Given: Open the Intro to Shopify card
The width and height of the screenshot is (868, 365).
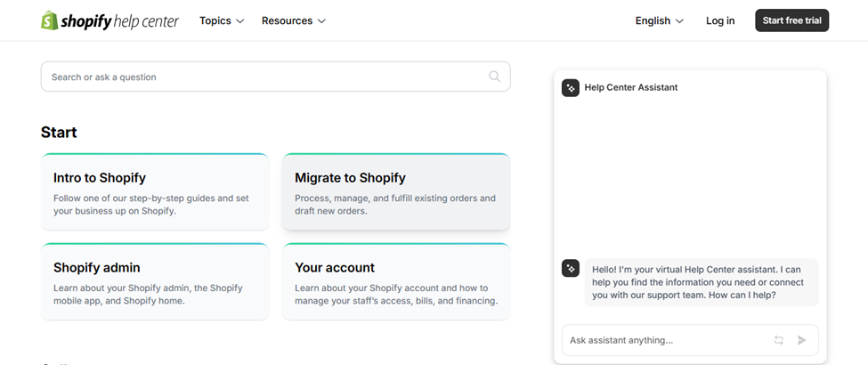Looking at the screenshot, I should point(155,192).
